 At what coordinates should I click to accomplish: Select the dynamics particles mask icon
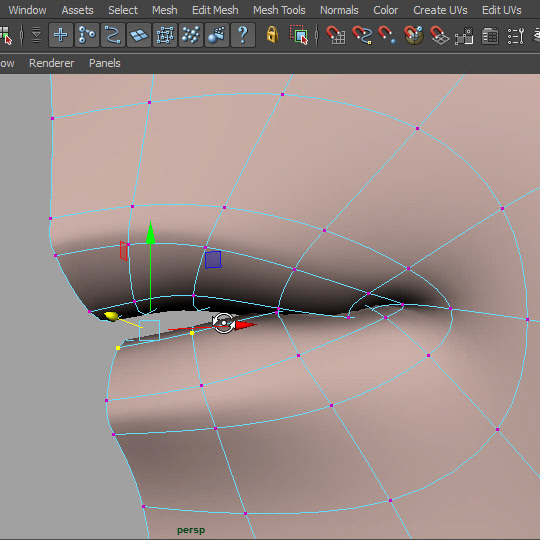click(191, 35)
